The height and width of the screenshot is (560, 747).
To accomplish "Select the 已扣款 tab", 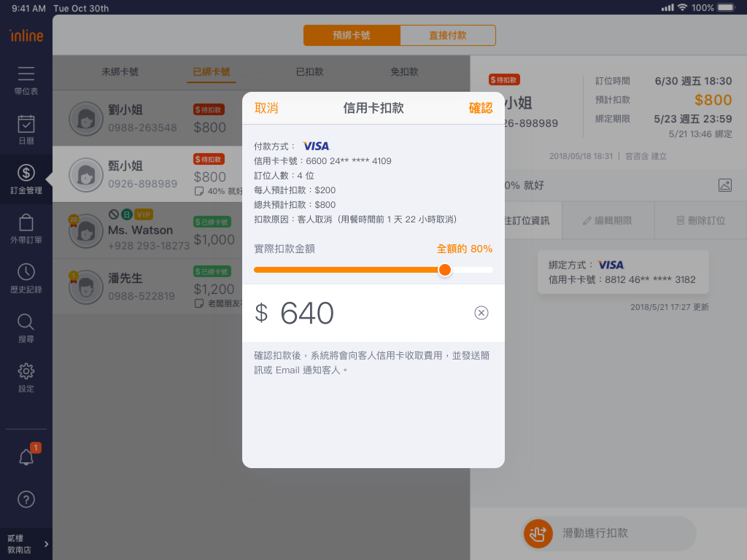I will (309, 71).
